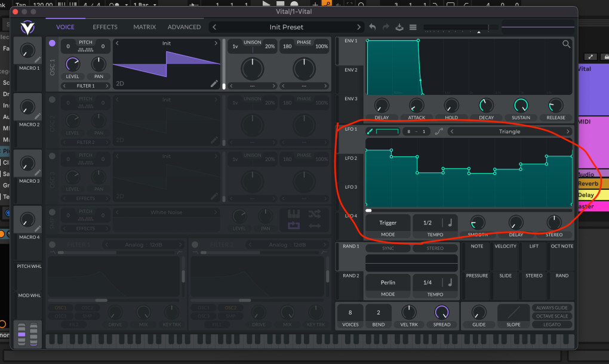The width and height of the screenshot is (609, 364).
Task: Open the RAND Perlin mode dropdown
Action: [x=387, y=282]
